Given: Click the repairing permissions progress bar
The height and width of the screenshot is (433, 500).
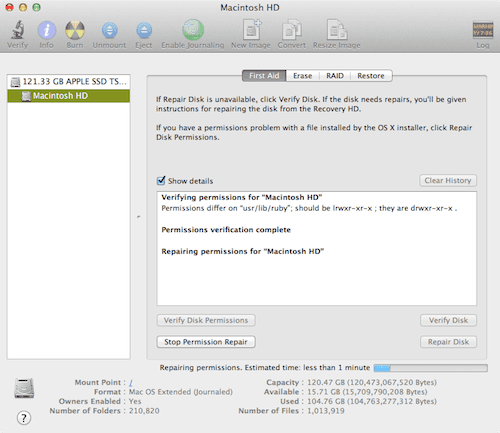Looking at the screenshot, I should (x=431, y=368).
